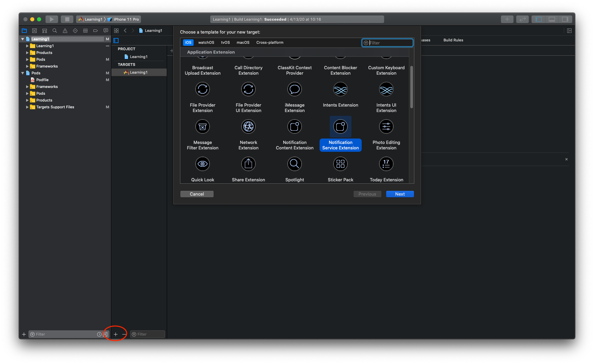Toggle the project and targets list sidebar
The height and width of the screenshot is (364, 594).
coord(116,40)
